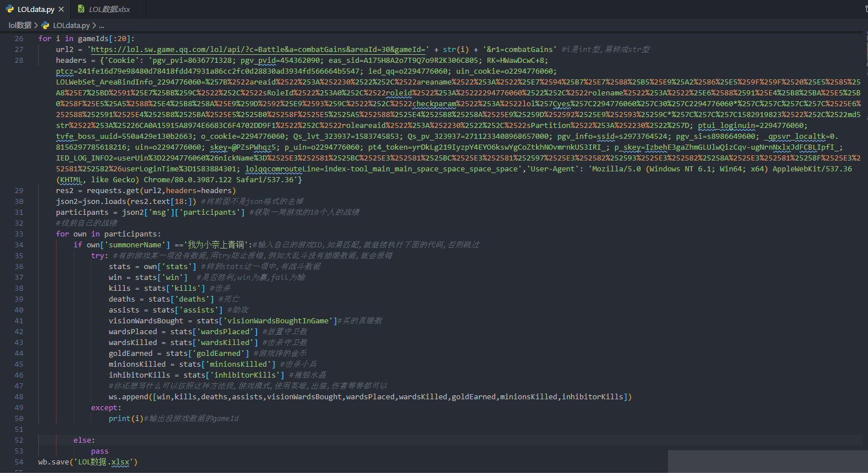Screen dimensions: 868x473
Task: Click 'stats' variable on line 36
Action: 119,266
